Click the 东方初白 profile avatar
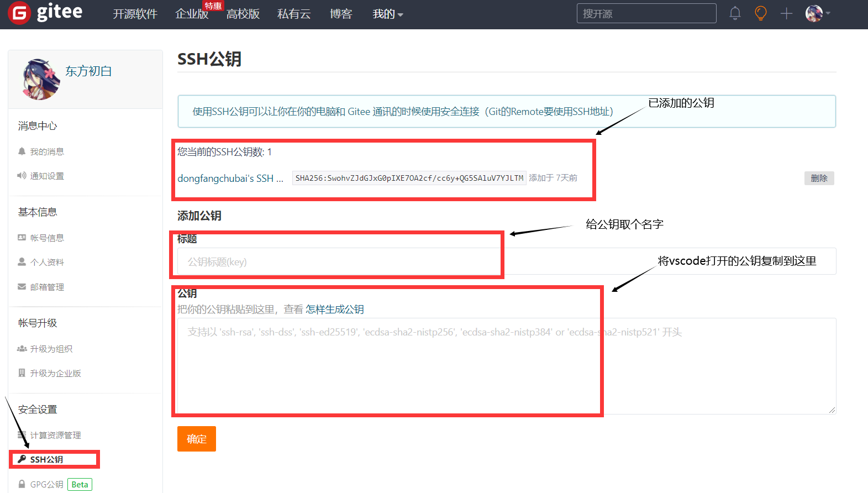 41,79
